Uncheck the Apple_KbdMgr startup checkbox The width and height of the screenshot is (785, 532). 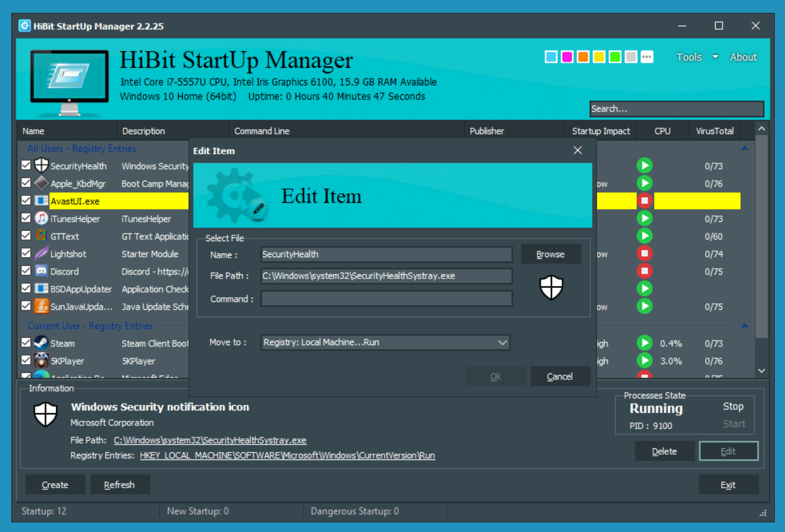pyautogui.click(x=26, y=183)
